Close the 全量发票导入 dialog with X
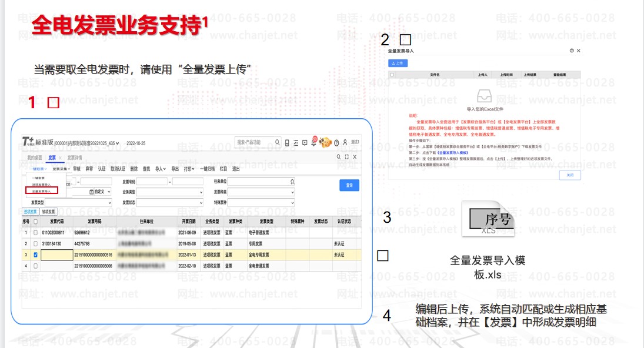Screen dimensions: 644x348 click(x=578, y=51)
